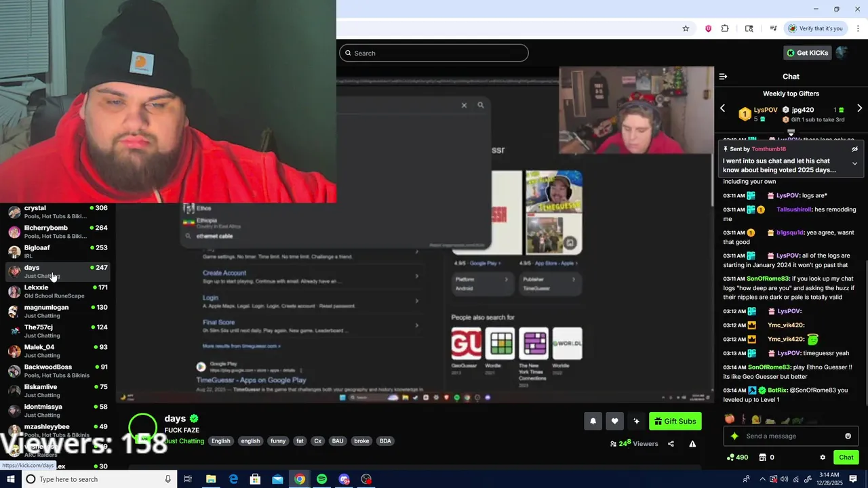
Task: Open the media control playlist icon
Action: pos(773,28)
